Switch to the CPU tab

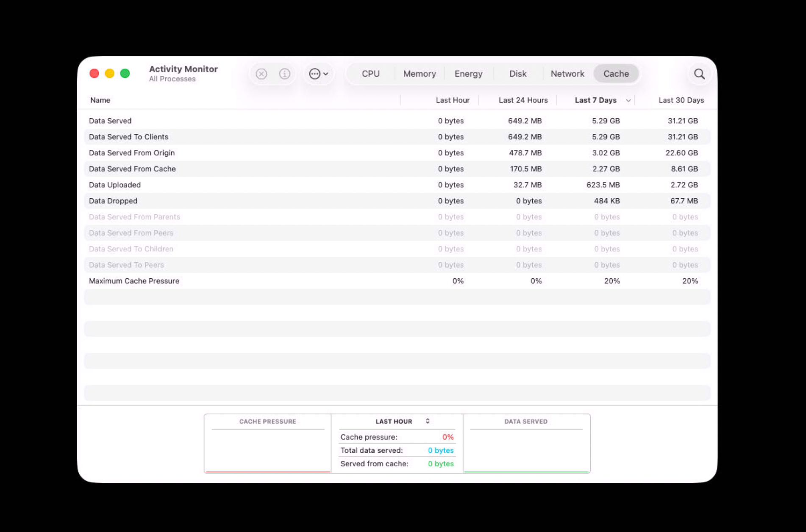[370, 74]
